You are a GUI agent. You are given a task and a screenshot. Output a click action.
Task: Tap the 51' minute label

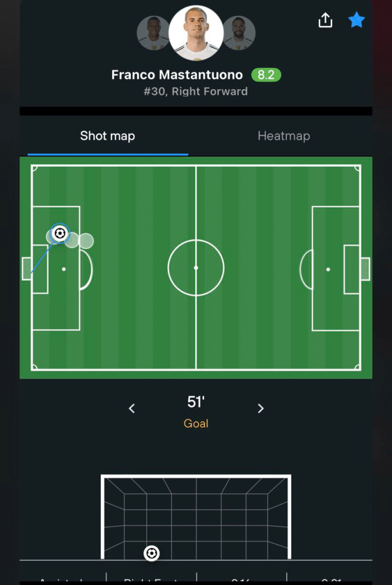pos(196,402)
